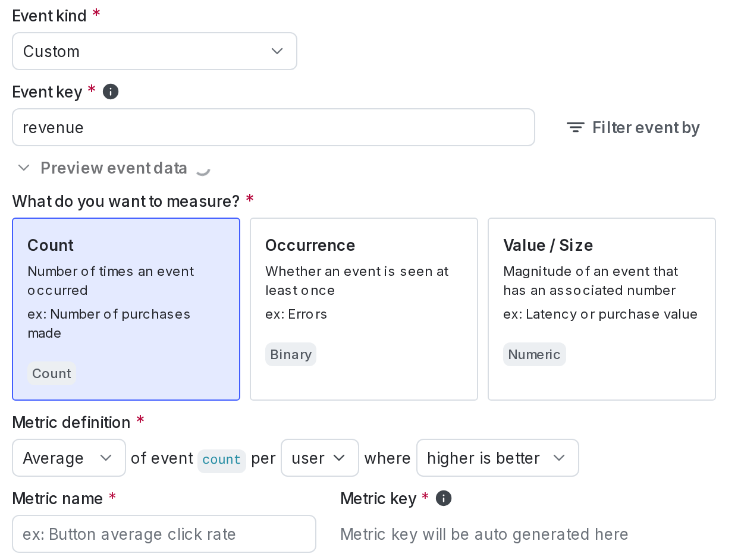Click the Binary badge on Occurrence card
Screen dimensions: 741x560
(291, 354)
